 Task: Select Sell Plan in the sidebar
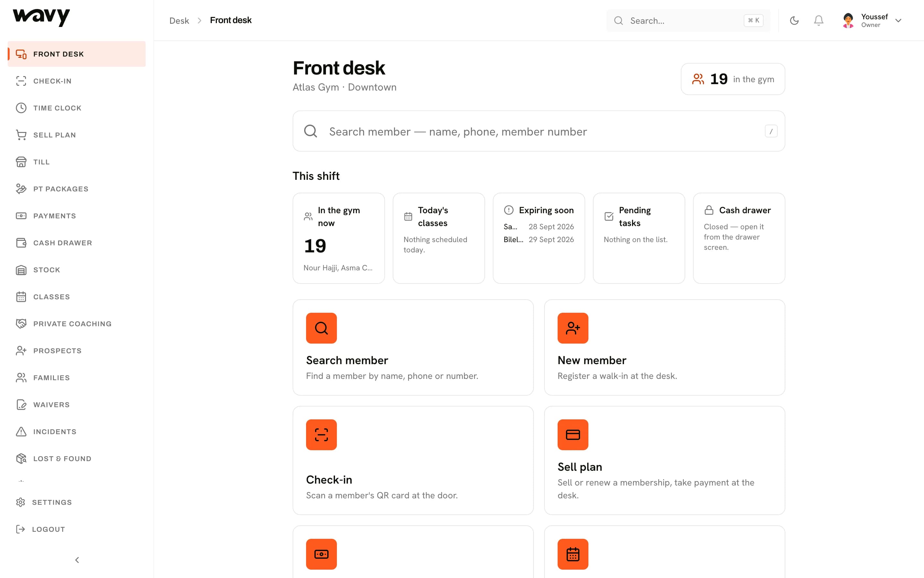[77, 135]
